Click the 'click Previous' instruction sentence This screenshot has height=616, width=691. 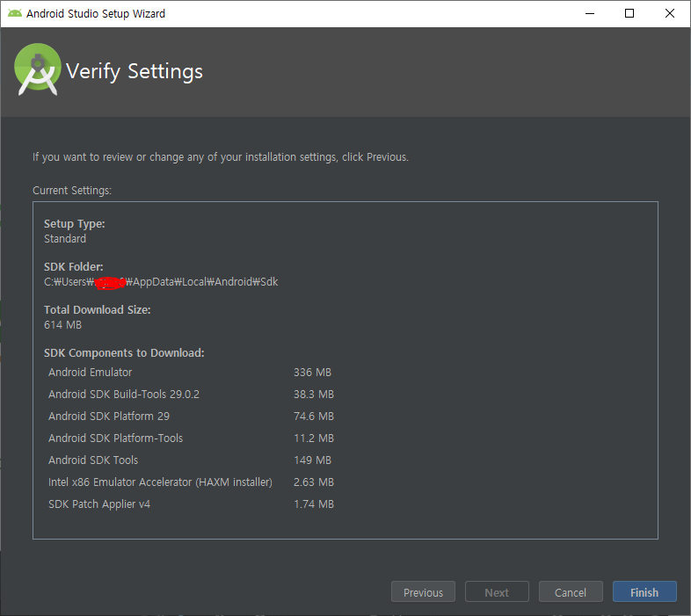pyautogui.click(x=221, y=157)
